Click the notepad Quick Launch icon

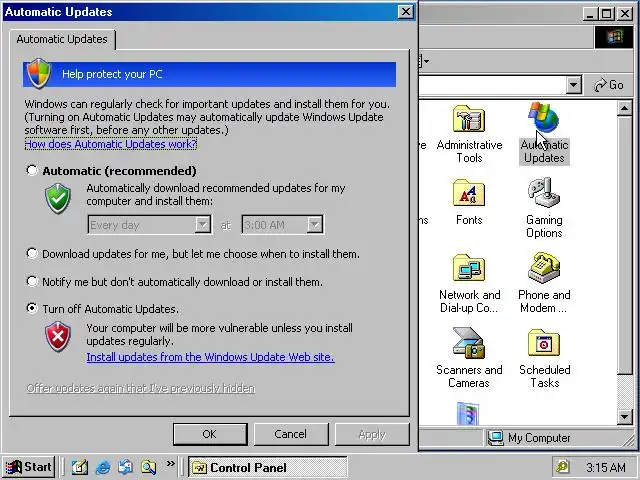80,467
